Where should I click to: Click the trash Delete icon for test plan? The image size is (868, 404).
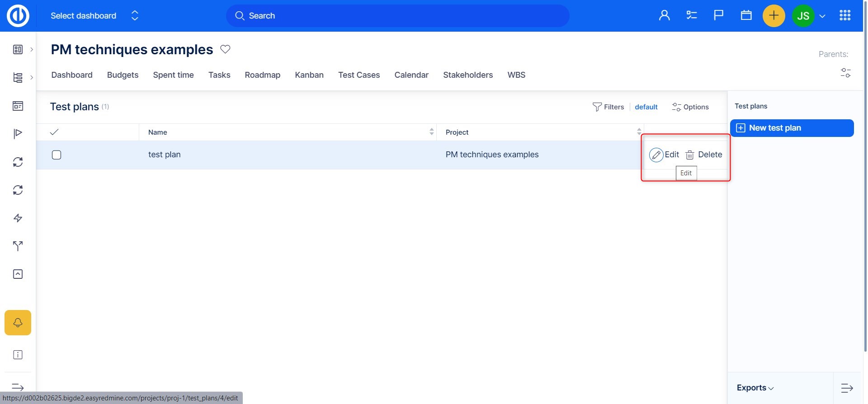(x=690, y=155)
